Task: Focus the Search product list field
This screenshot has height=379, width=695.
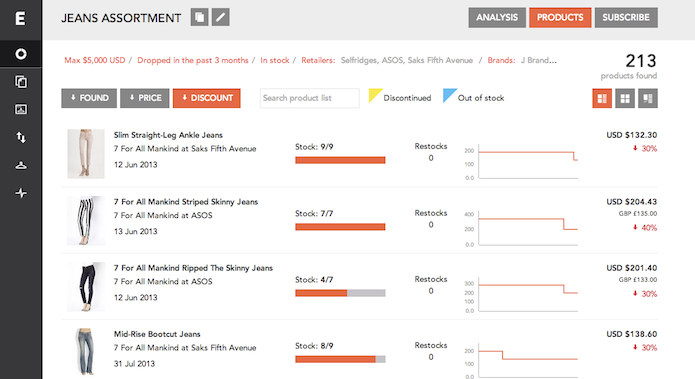Action: (309, 98)
